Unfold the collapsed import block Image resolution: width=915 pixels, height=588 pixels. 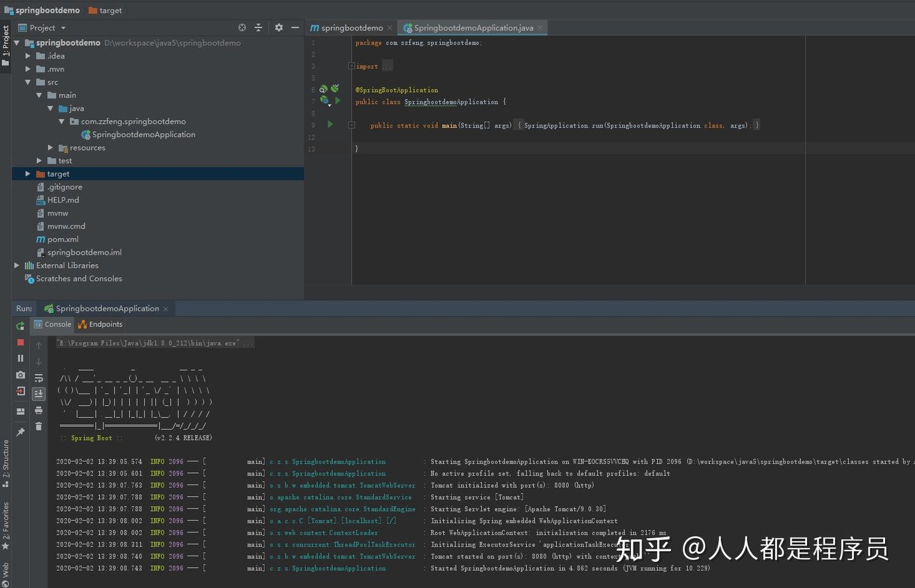tap(351, 66)
